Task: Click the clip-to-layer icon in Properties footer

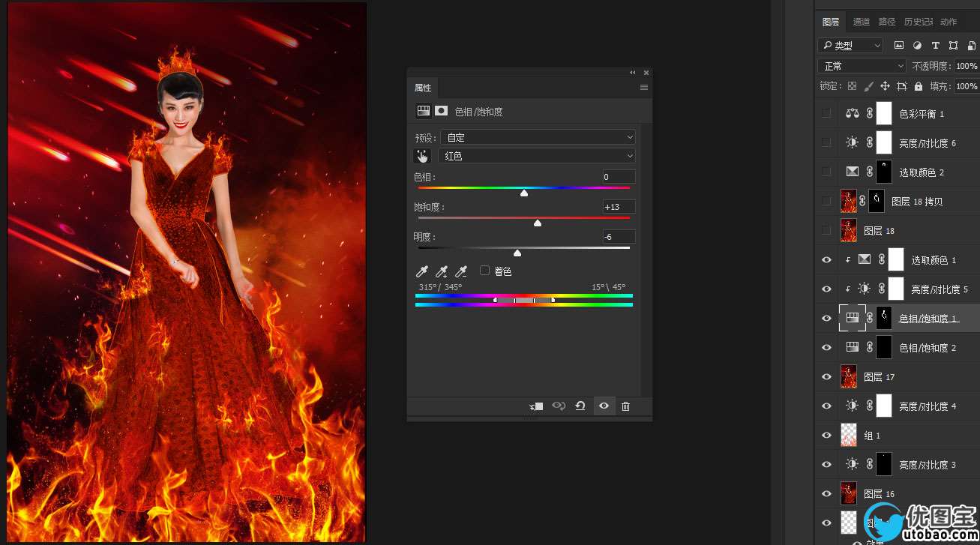Action: tap(536, 406)
